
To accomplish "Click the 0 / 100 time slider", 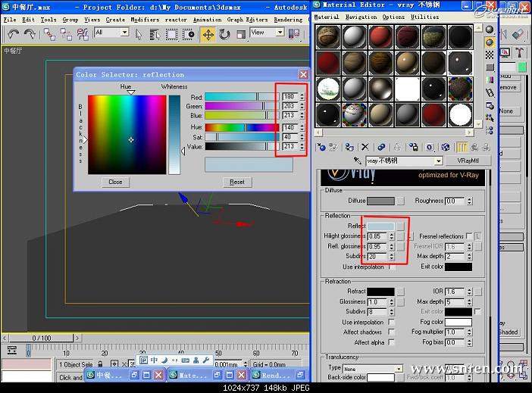I will 42,338.
